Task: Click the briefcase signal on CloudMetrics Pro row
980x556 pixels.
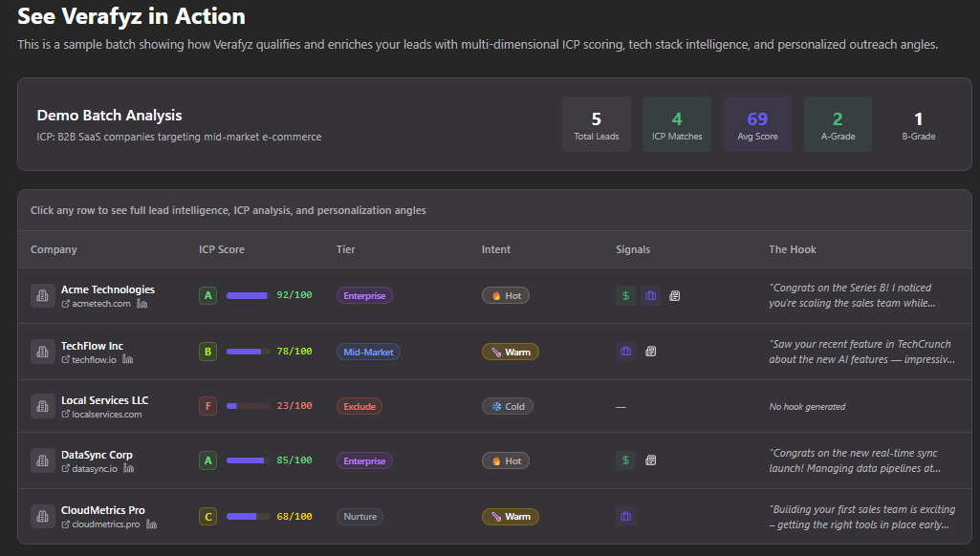Action: [x=626, y=516]
